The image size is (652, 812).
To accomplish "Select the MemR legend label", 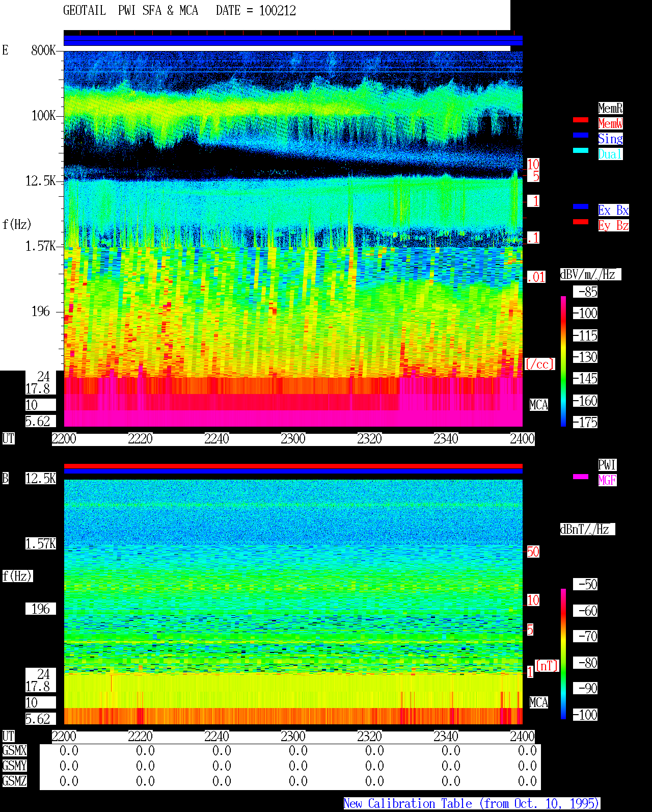I will (x=610, y=108).
